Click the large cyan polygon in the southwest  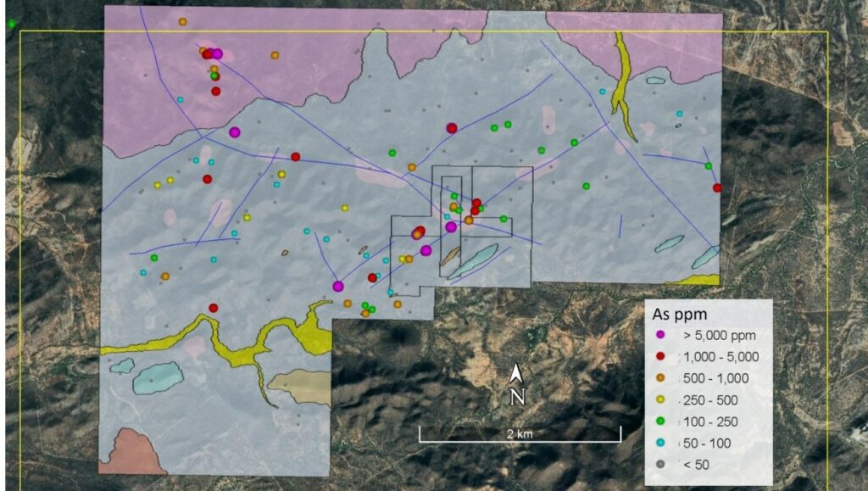[x=159, y=377]
